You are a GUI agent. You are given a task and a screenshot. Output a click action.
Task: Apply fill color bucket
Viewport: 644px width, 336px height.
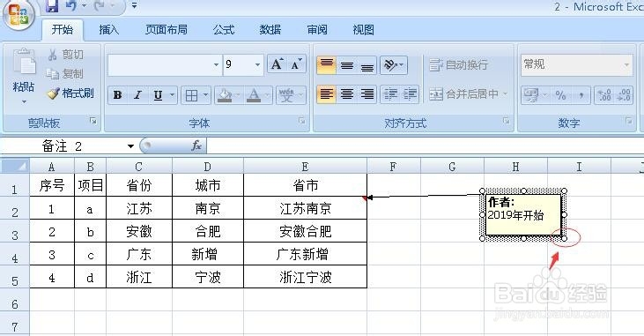click(x=225, y=95)
